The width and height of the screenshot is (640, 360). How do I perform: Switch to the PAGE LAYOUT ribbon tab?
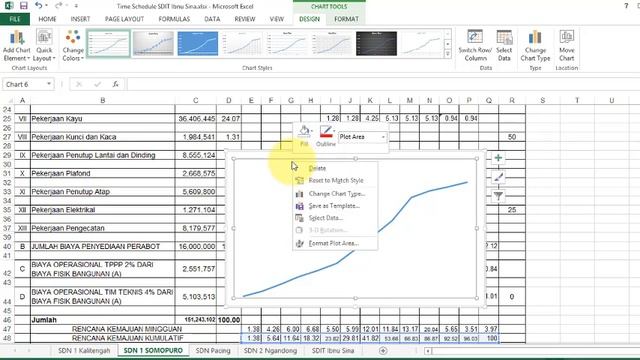[x=124, y=19]
